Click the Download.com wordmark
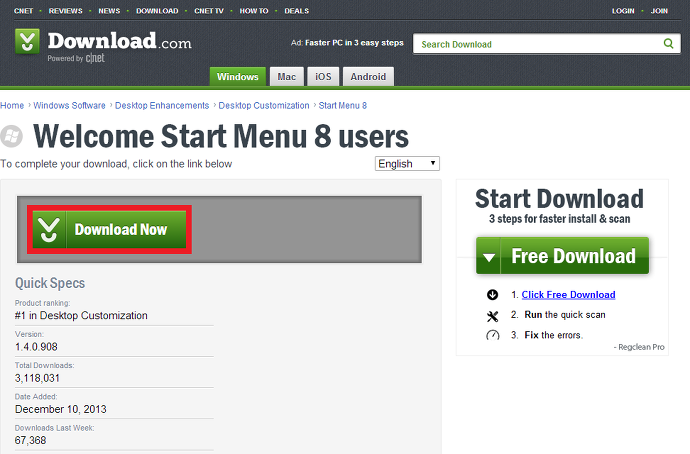 pos(120,40)
